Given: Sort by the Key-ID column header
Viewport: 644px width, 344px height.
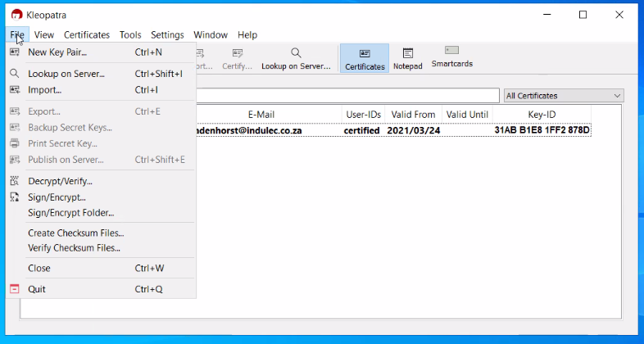Looking at the screenshot, I should coord(542,115).
